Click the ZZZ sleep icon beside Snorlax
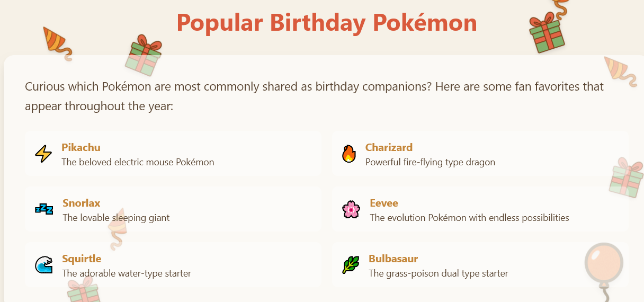The height and width of the screenshot is (302, 644). coord(44,210)
